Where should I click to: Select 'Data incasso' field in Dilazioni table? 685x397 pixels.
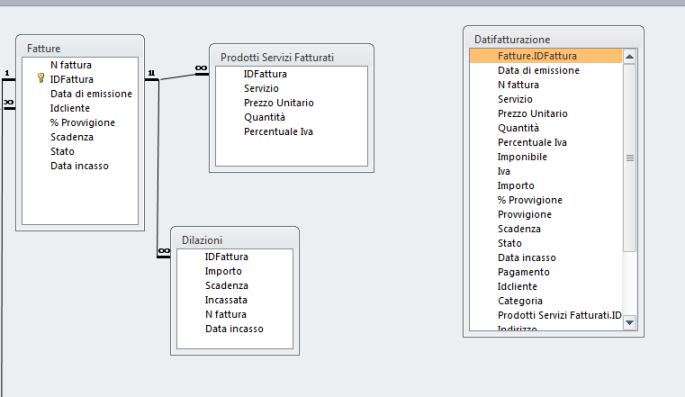point(234,329)
